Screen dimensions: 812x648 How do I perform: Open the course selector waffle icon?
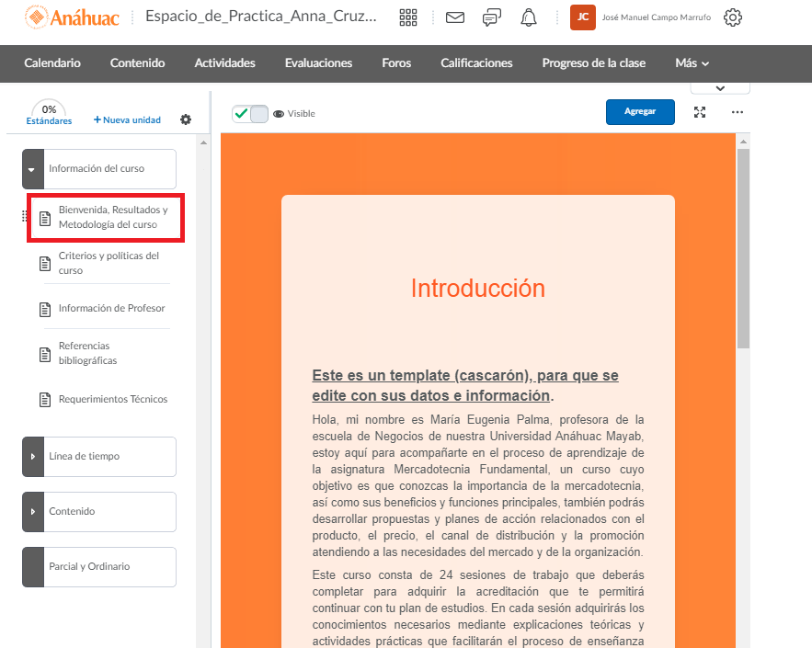click(x=408, y=17)
